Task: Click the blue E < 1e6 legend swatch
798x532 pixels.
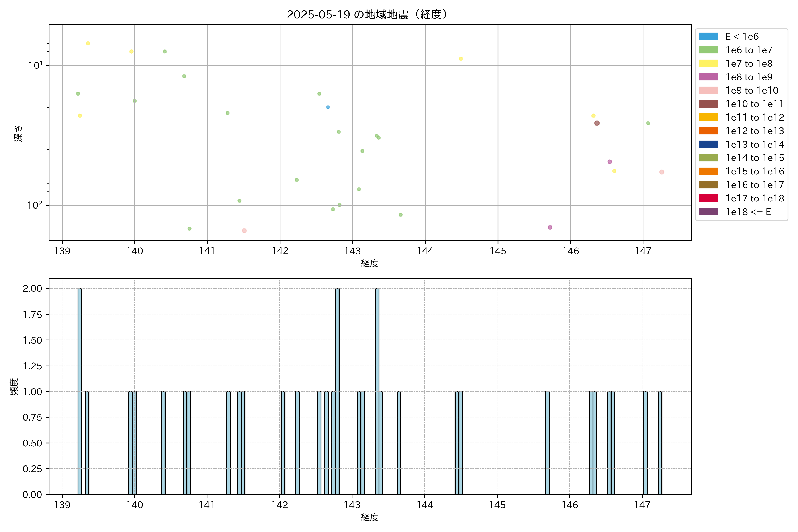Action: (708, 36)
